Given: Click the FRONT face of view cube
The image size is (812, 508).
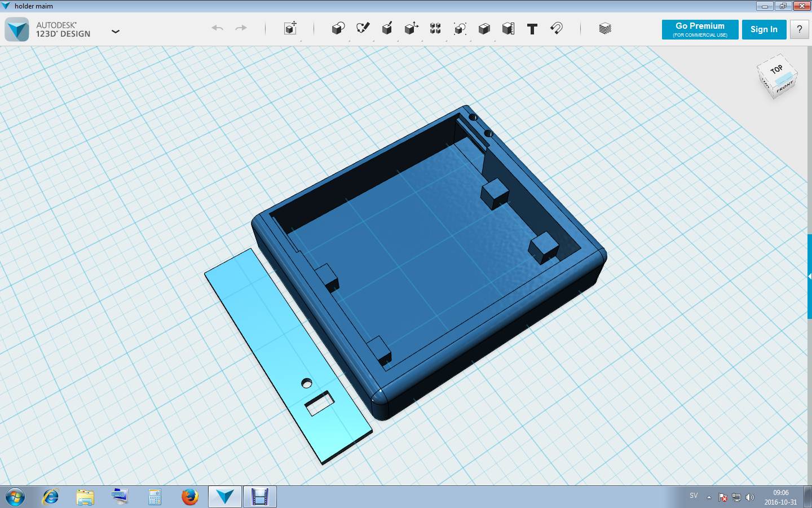Looking at the screenshot, I should point(785,87).
